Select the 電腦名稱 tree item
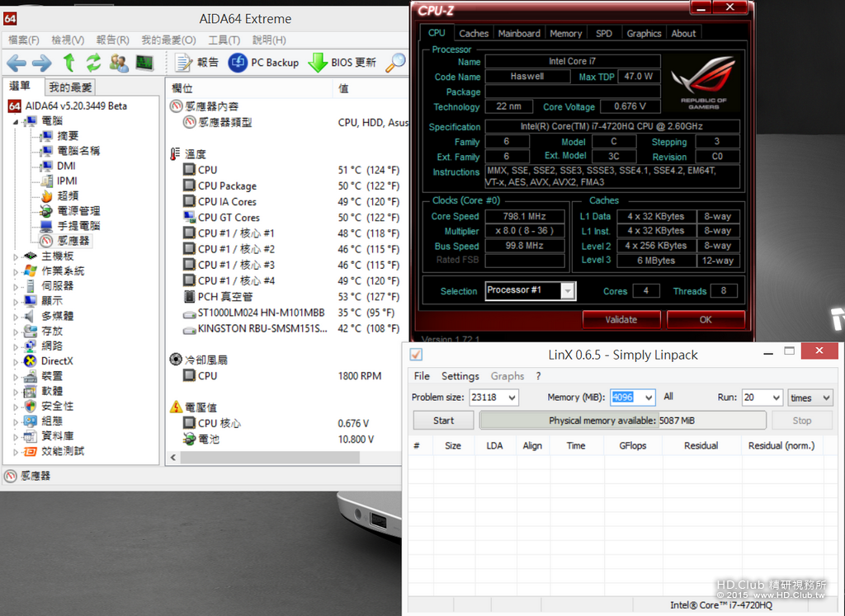This screenshot has height=616, width=845. point(78,151)
